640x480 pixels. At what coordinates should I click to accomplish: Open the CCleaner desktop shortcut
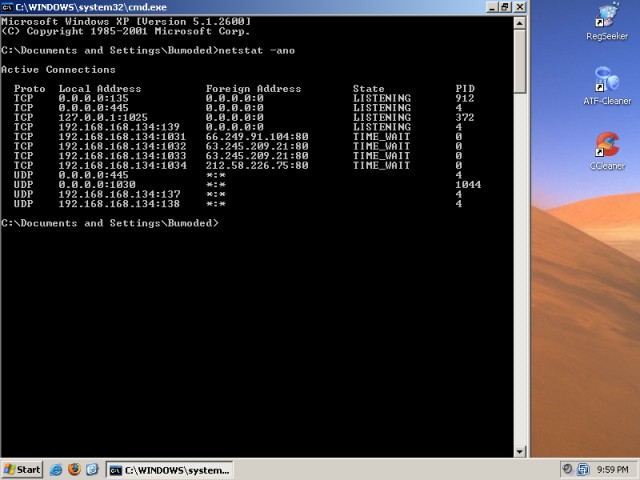607,151
